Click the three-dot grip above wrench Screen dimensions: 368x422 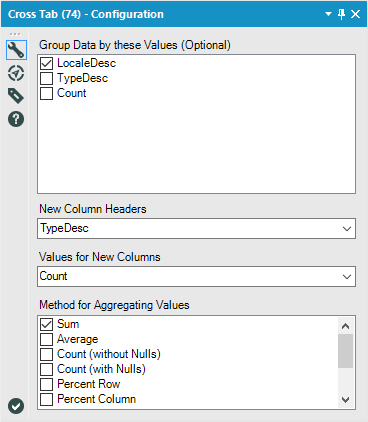pyautogui.click(x=15, y=34)
